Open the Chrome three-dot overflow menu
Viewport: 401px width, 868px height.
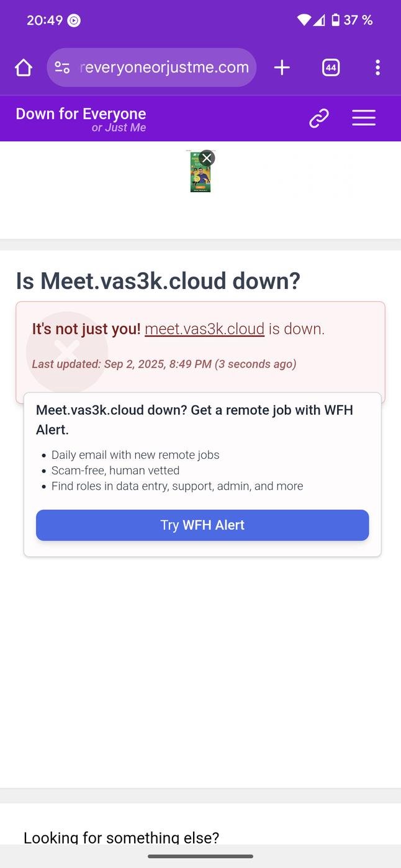click(x=377, y=68)
